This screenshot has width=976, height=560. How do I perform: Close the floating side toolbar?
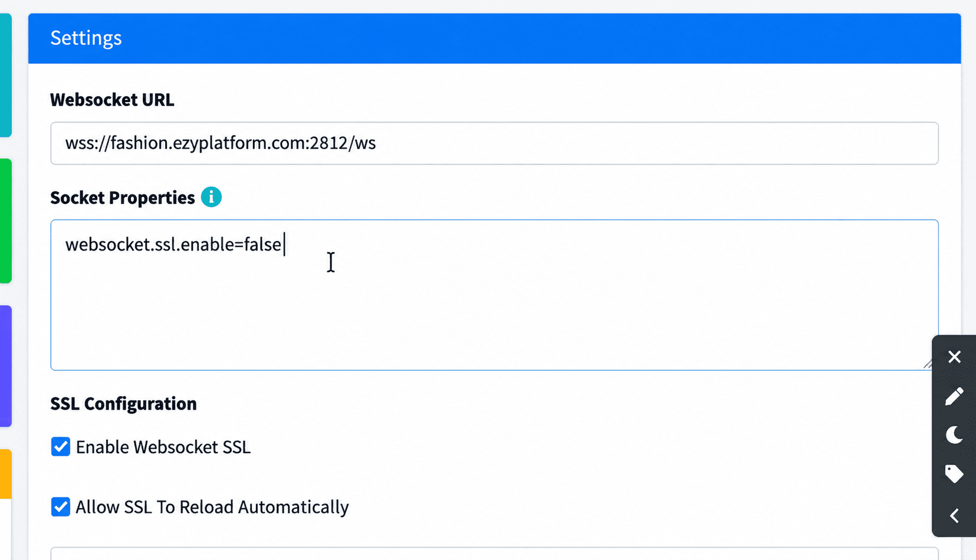pyautogui.click(x=954, y=357)
